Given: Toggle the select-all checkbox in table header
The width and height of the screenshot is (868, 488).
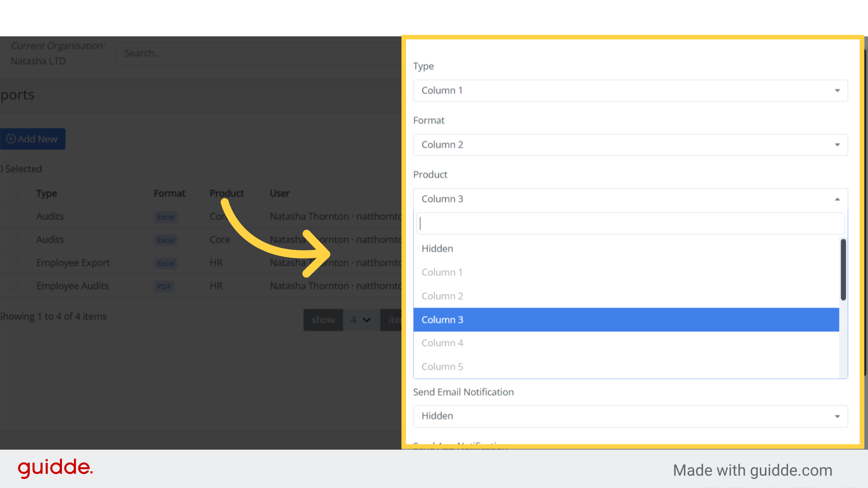Looking at the screenshot, I should click(14, 193).
